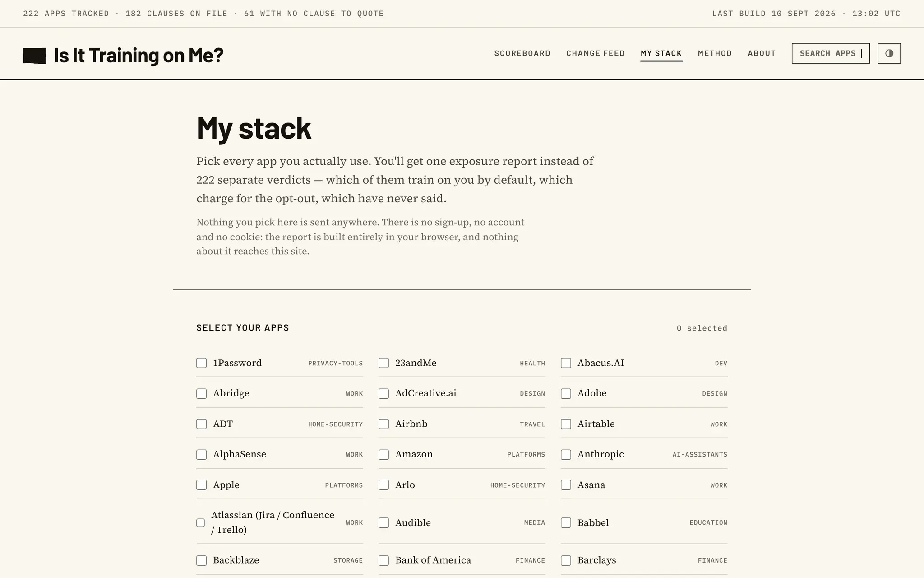Viewport: 924px width, 578px height.
Task: Tick the Asana checkbox
Action: pos(566,485)
